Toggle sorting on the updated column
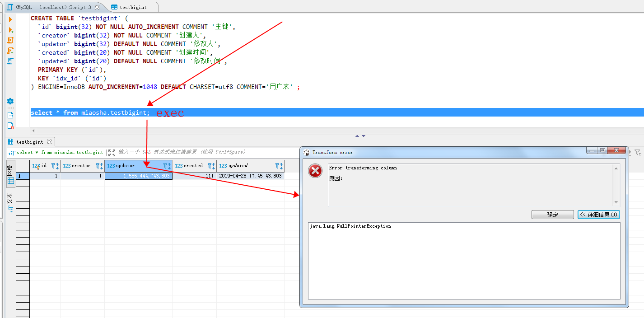Image resolution: width=644 pixels, height=318 pixels. point(282,166)
